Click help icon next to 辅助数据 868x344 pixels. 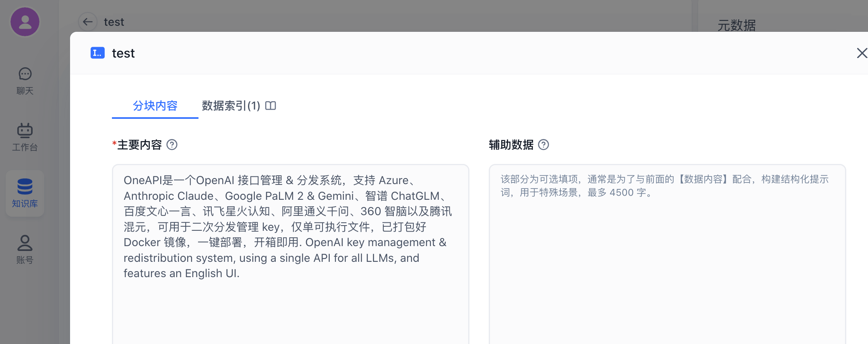544,145
